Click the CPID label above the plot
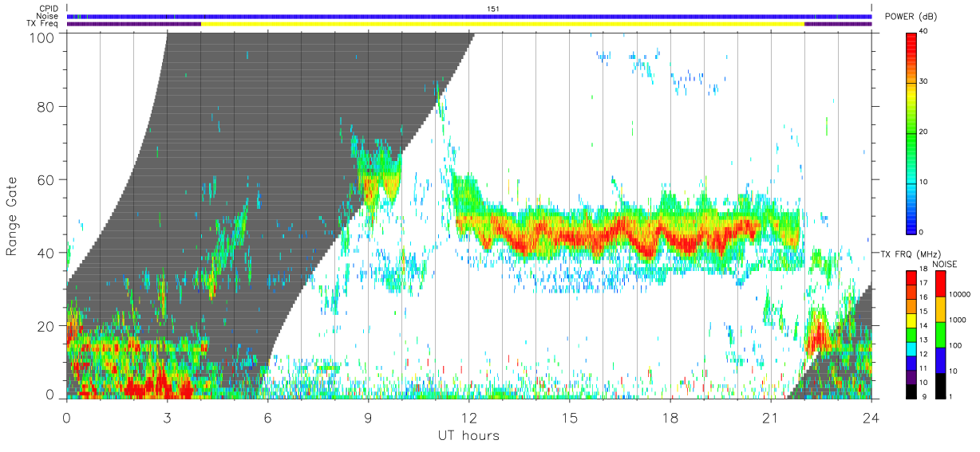The height and width of the screenshot is (452, 980). coord(47,9)
